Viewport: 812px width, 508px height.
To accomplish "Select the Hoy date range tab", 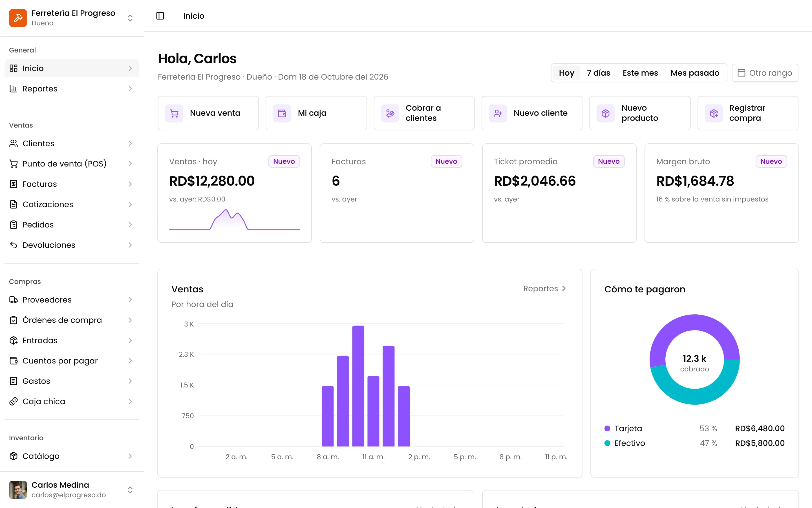I will 566,73.
